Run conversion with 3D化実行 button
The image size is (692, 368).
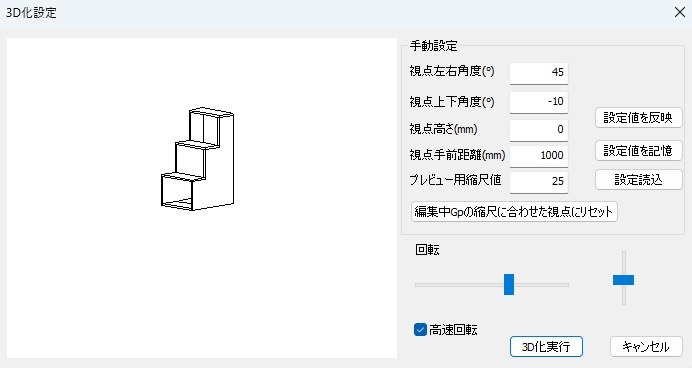click(x=546, y=347)
